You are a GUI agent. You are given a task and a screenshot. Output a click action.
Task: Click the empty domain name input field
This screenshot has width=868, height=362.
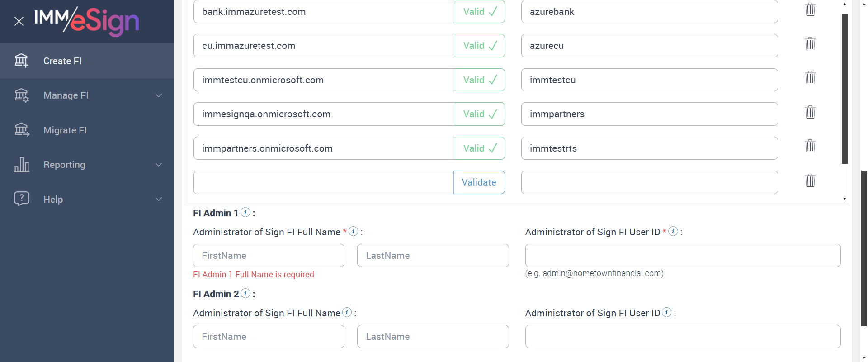point(323,182)
